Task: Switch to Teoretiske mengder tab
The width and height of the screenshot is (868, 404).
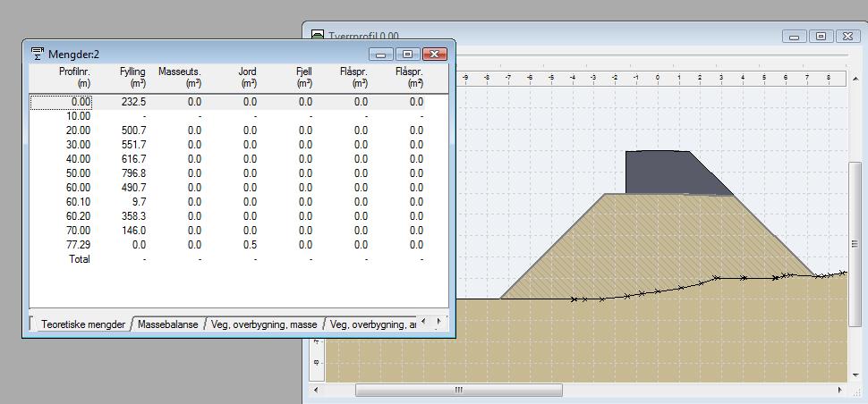Action: pos(83,324)
